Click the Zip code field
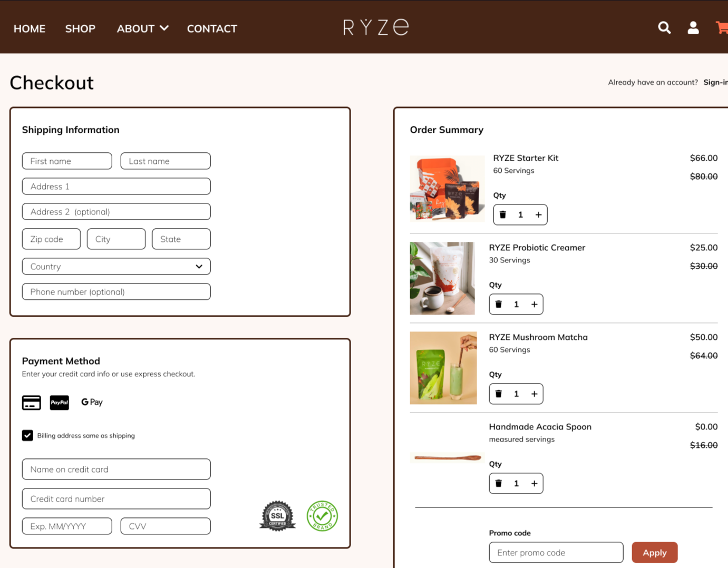 [51, 239]
